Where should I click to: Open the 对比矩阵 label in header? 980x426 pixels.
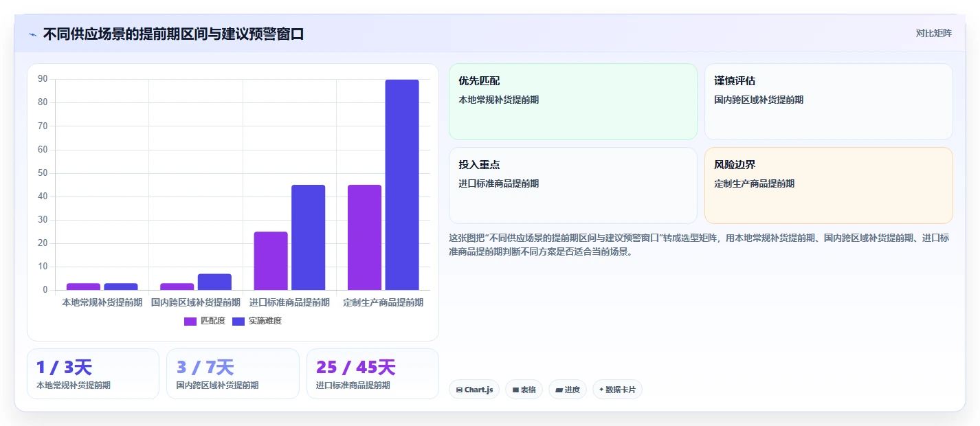pyautogui.click(x=933, y=34)
